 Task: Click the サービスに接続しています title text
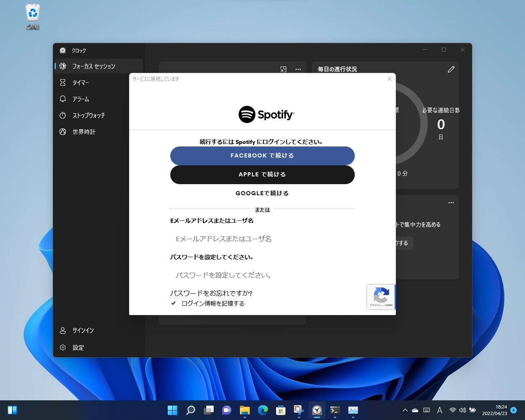tap(156, 79)
